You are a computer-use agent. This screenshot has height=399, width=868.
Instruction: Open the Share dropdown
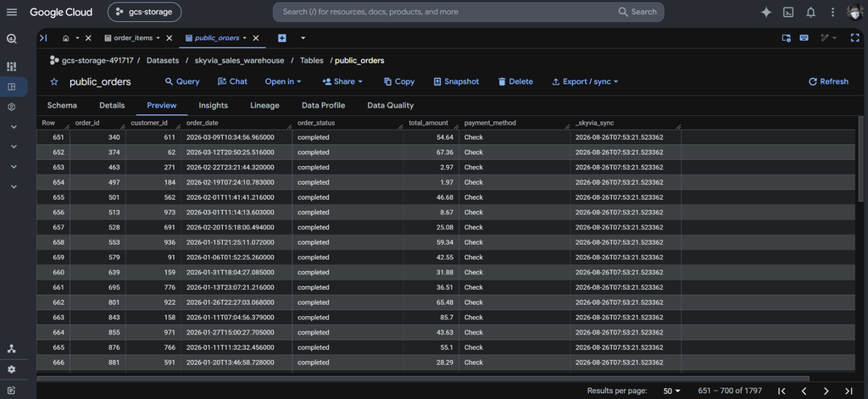[x=342, y=81]
